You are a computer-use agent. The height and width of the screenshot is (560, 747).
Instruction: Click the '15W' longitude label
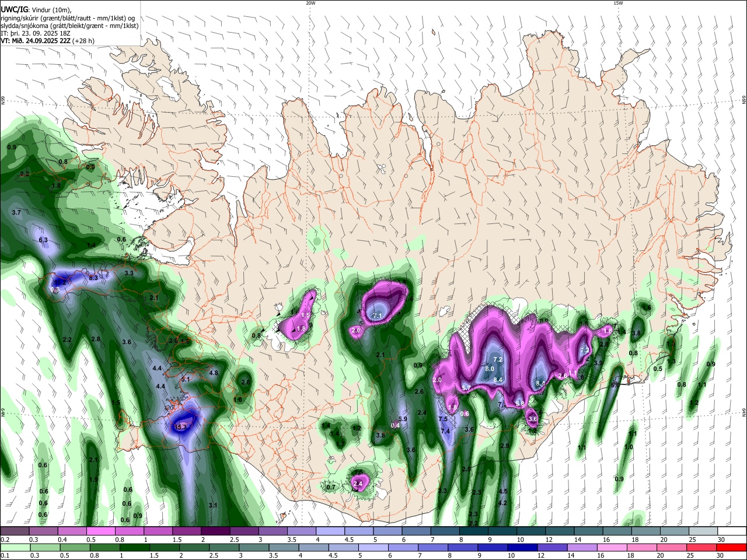(618, 3)
